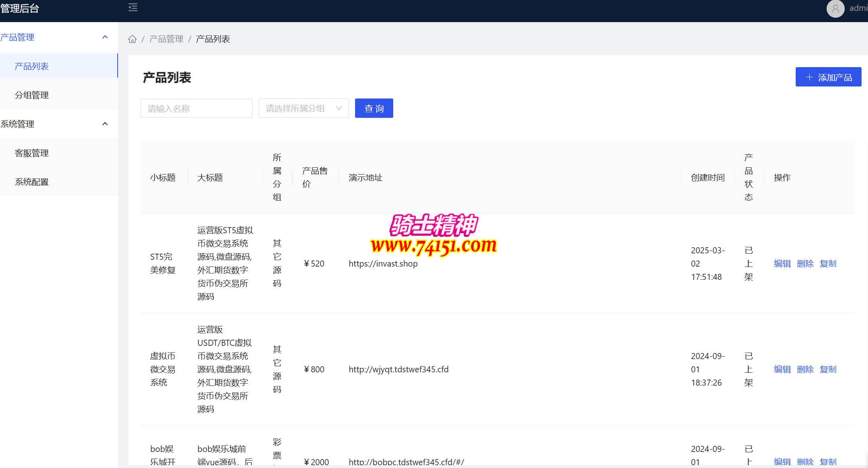Focus the 请输入名称 input field
The height and width of the screenshot is (468, 868).
pyautogui.click(x=196, y=108)
